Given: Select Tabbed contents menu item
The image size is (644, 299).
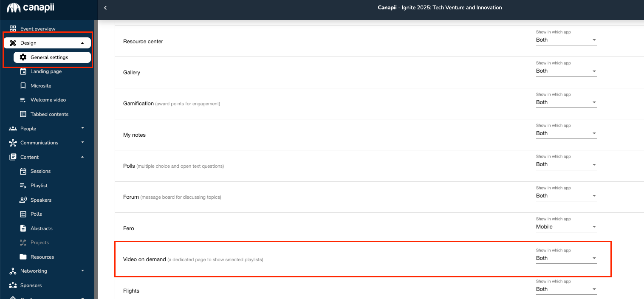Looking at the screenshot, I should pyautogui.click(x=49, y=114).
